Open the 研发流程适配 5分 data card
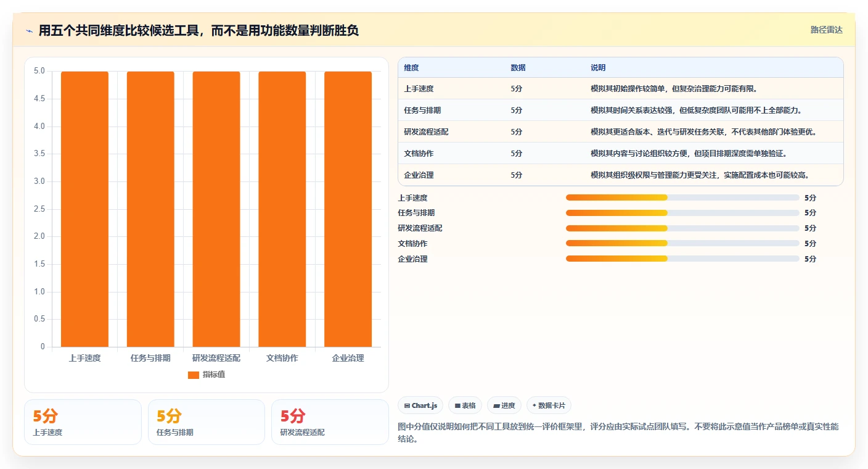Screen dimensions: 868x469 tap(330, 422)
